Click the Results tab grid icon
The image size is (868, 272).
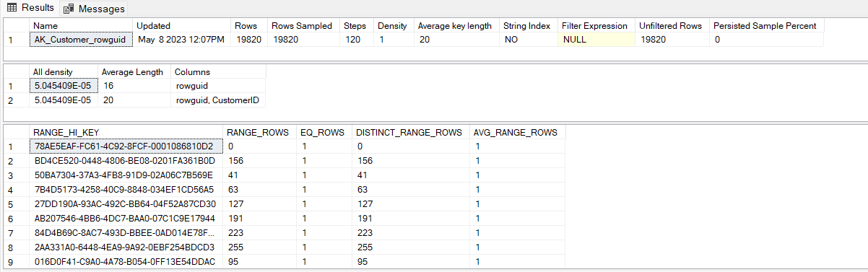(x=12, y=8)
